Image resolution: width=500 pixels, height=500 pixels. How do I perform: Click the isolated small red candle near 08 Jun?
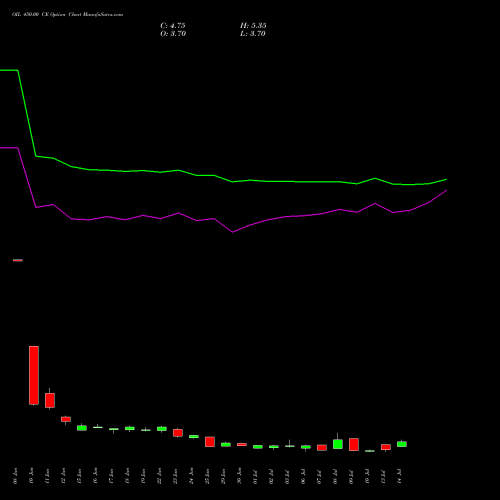click(x=18, y=260)
